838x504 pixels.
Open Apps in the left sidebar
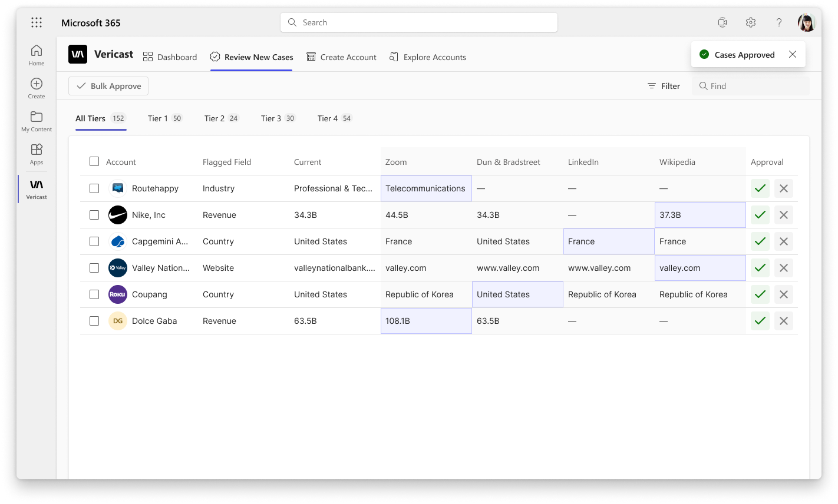pos(37,154)
